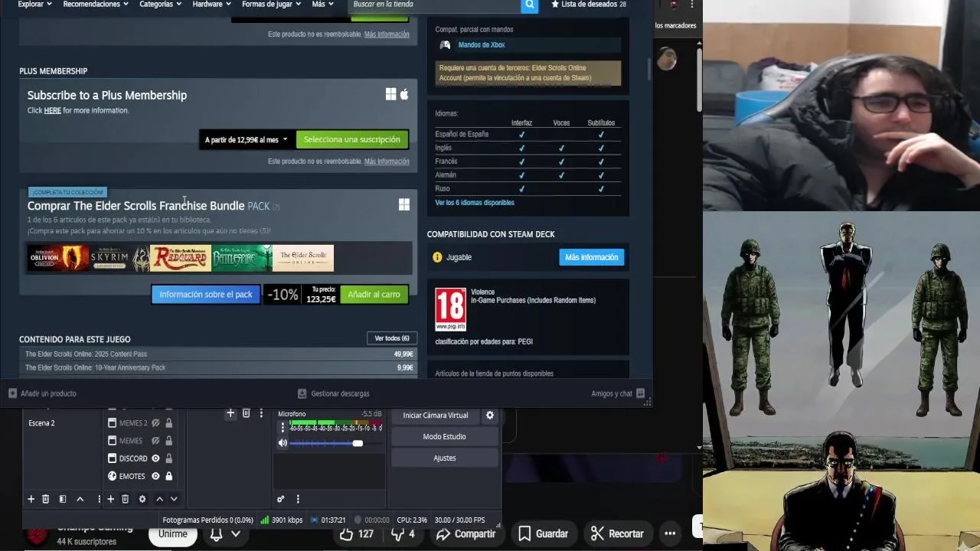980x551 pixels.
Task: Open the Recomendaciones dropdown menu
Action: [96, 5]
